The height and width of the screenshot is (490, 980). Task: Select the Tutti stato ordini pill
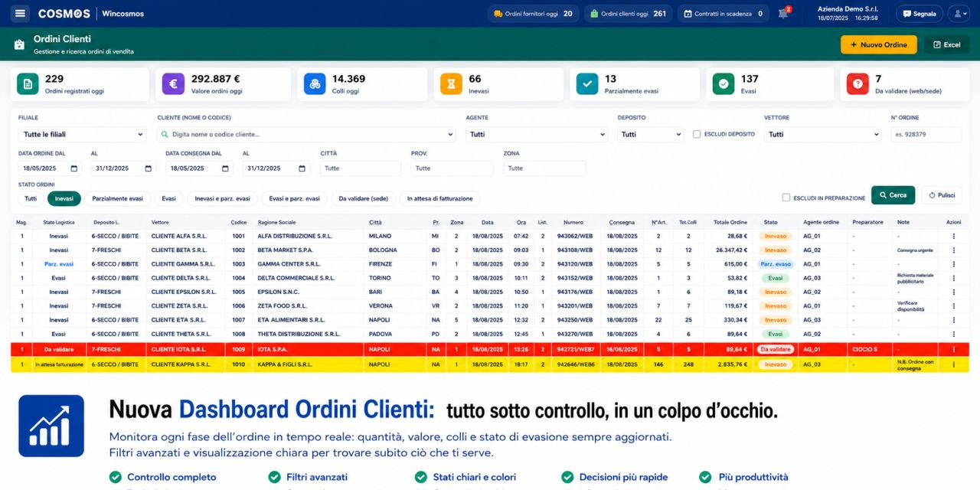click(31, 198)
